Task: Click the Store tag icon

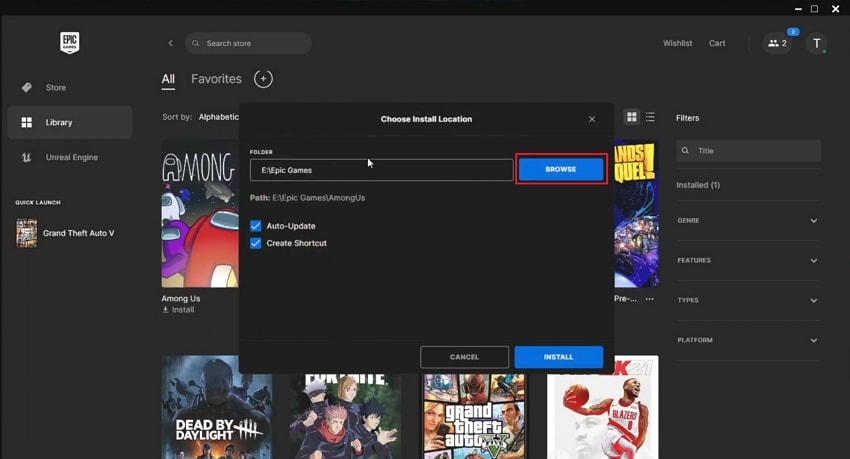Action: pos(27,87)
